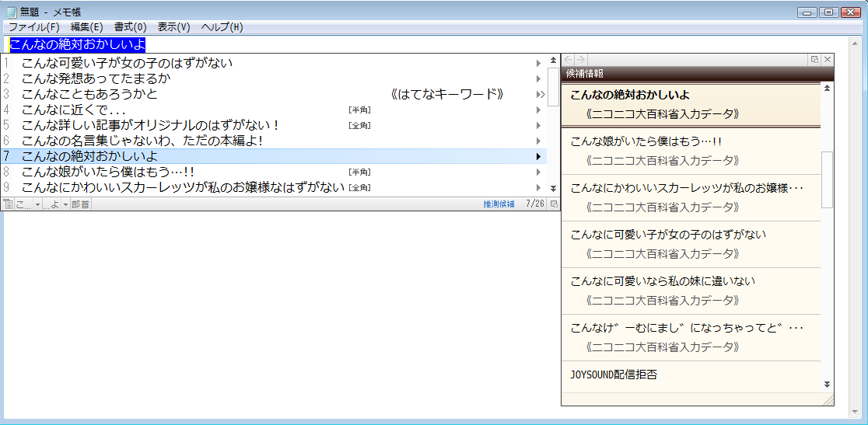
Task: Click the info panel vertical scrollbar thumb
Action: 827,179
